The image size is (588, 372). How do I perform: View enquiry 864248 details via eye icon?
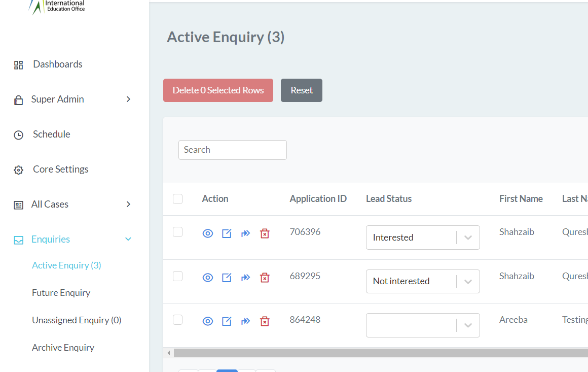(x=208, y=321)
